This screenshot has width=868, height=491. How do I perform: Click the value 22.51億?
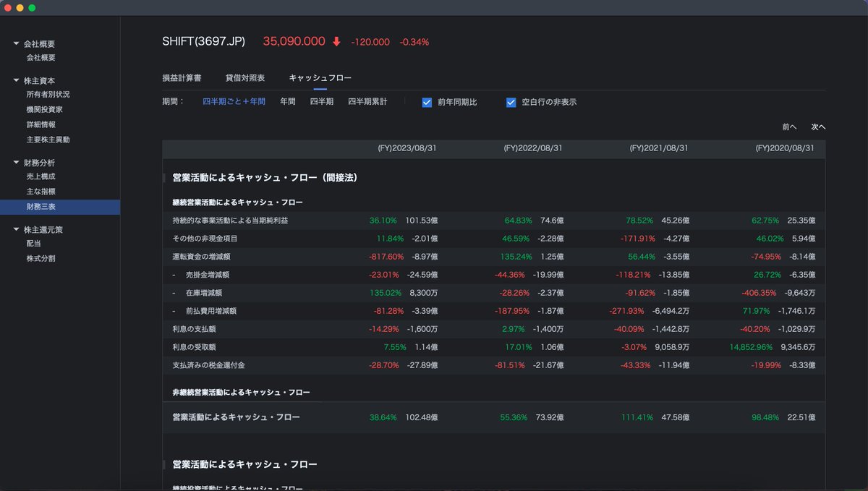tap(801, 417)
